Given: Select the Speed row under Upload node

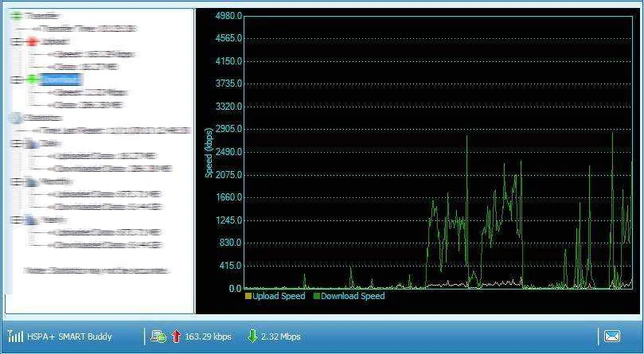Looking at the screenshot, I should tap(94, 54).
